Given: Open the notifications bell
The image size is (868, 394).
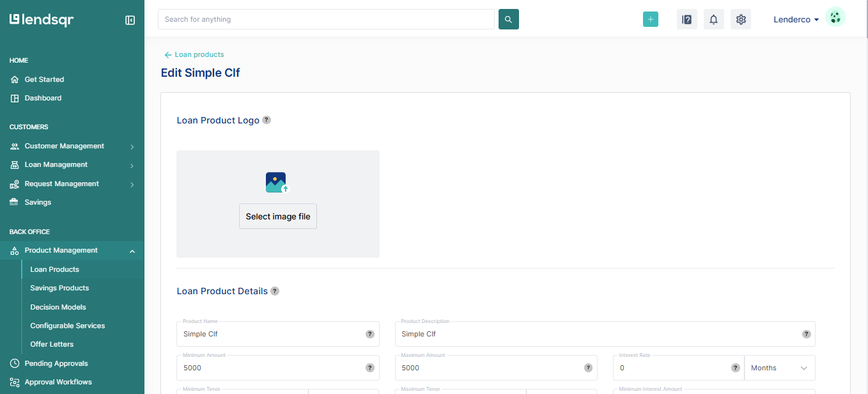Looking at the screenshot, I should point(714,19).
